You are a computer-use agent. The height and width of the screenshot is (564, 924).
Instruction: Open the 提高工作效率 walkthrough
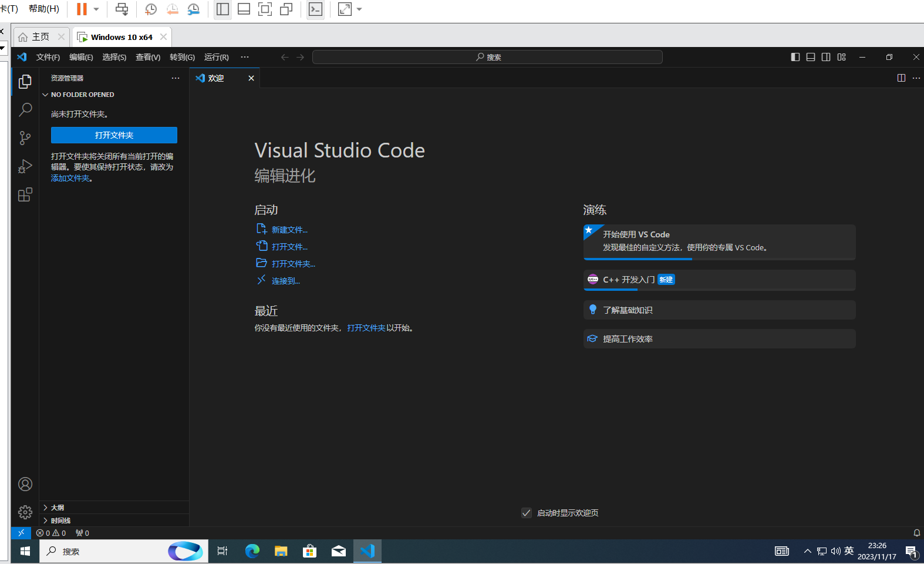coord(719,339)
